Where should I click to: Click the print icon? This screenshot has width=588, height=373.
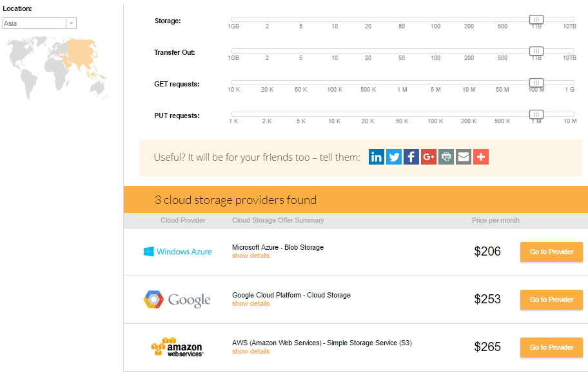click(x=446, y=157)
